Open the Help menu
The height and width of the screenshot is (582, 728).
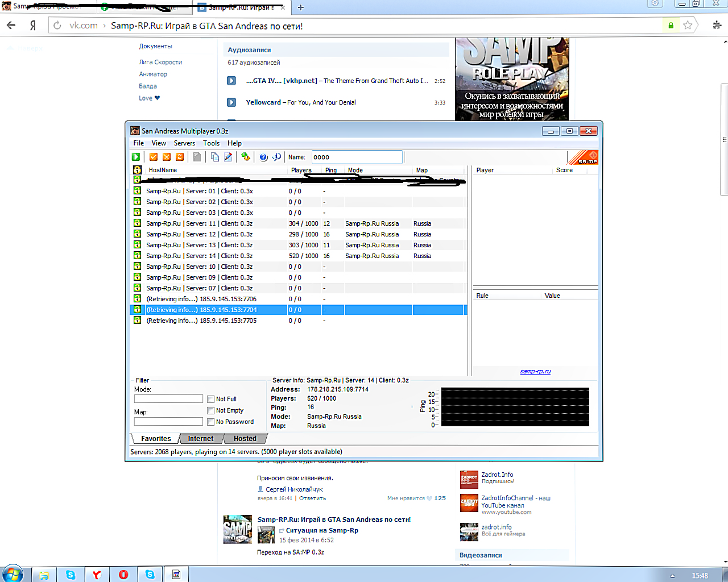pos(234,143)
